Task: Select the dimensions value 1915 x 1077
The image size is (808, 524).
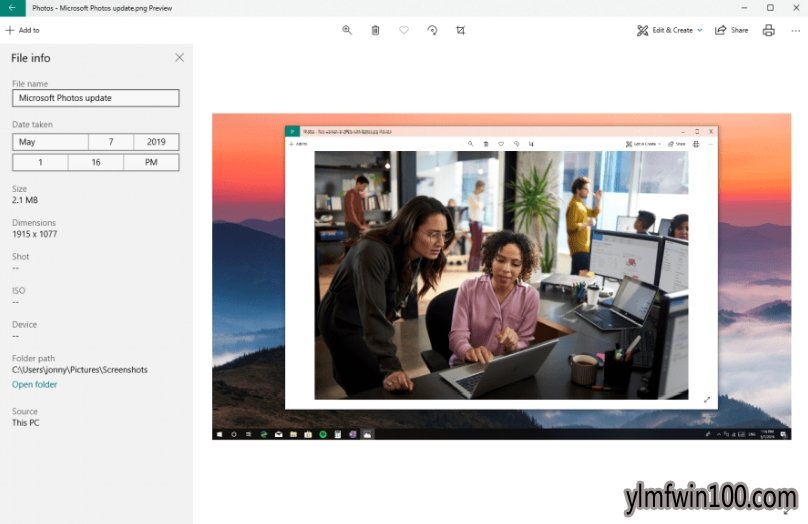Action: pyautogui.click(x=35, y=234)
